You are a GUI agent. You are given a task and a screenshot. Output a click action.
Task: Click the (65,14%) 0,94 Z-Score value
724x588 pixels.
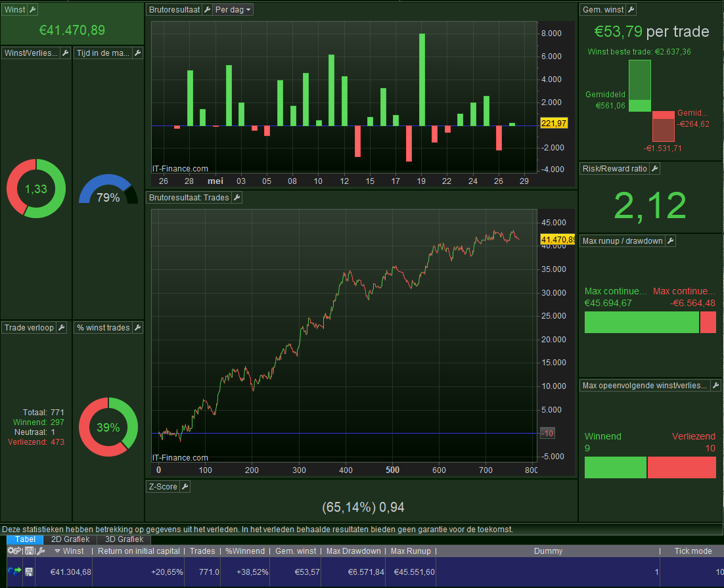pyautogui.click(x=363, y=507)
